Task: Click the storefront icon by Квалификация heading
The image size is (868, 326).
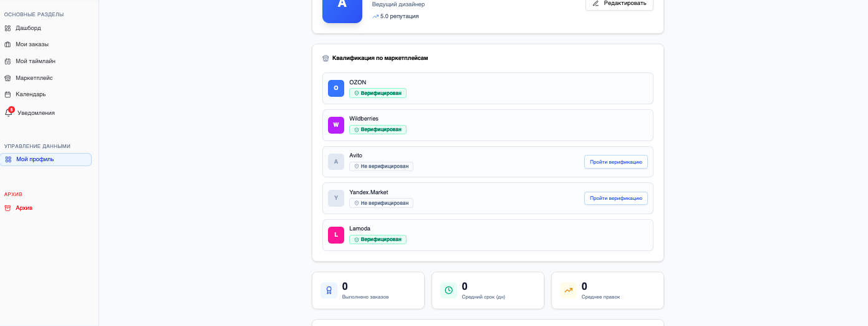Action: tap(325, 58)
